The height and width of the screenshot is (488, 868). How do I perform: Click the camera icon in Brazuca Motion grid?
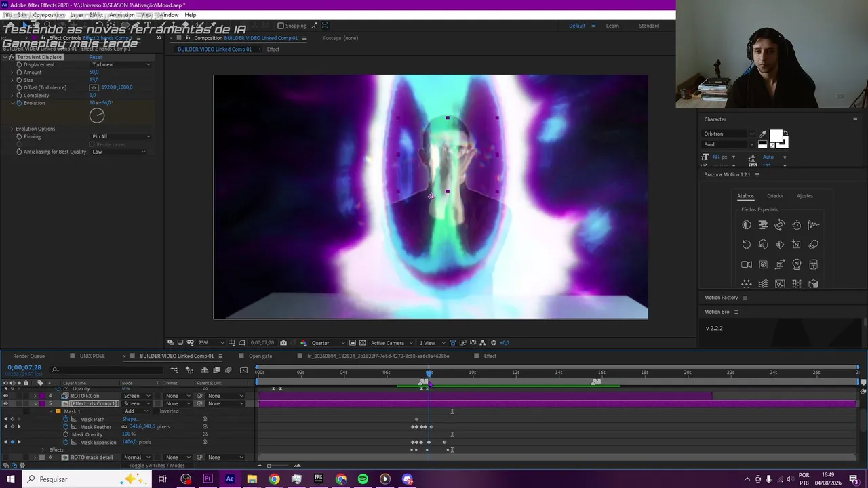click(x=747, y=264)
